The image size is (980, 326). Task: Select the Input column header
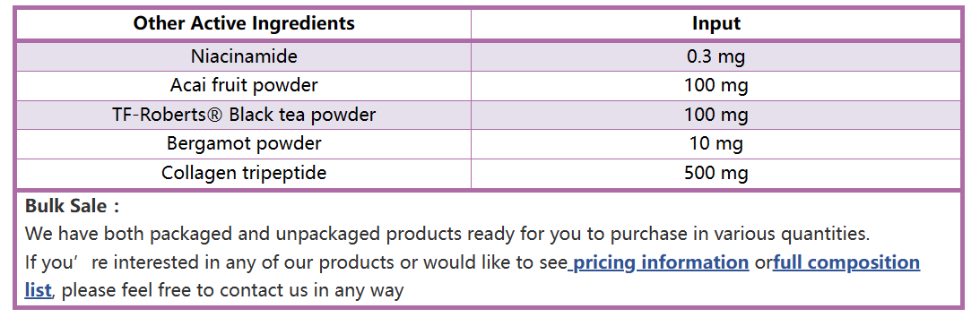click(715, 24)
